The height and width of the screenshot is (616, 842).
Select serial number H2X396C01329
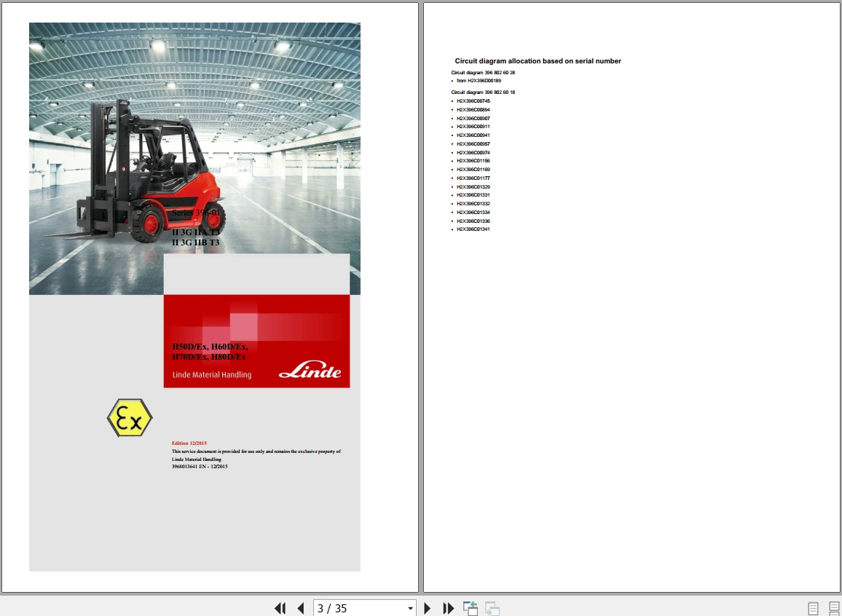pyautogui.click(x=473, y=186)
